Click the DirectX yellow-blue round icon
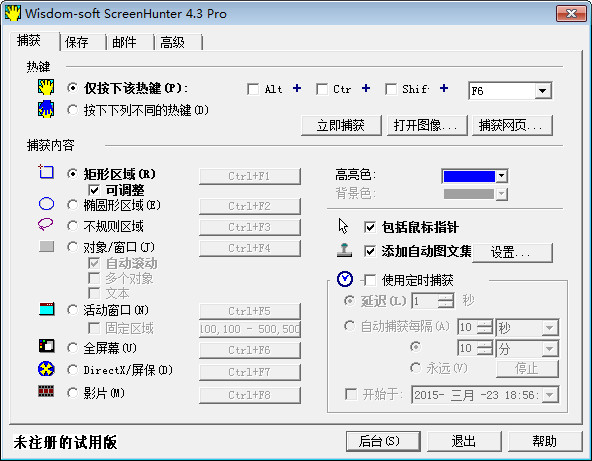This screenshot has height=461, width=592. pyautogui.click(x=46, y=369)
